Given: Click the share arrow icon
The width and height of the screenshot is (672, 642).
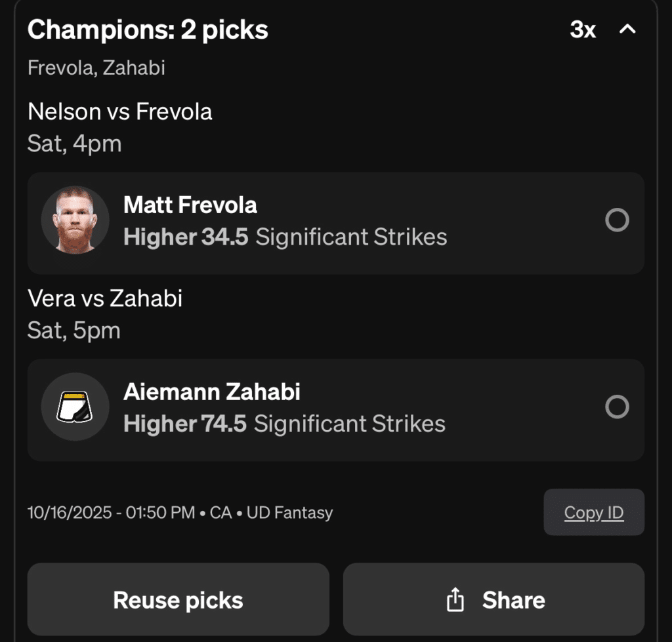Looking at the screenshot, I should tap(455, 599).
